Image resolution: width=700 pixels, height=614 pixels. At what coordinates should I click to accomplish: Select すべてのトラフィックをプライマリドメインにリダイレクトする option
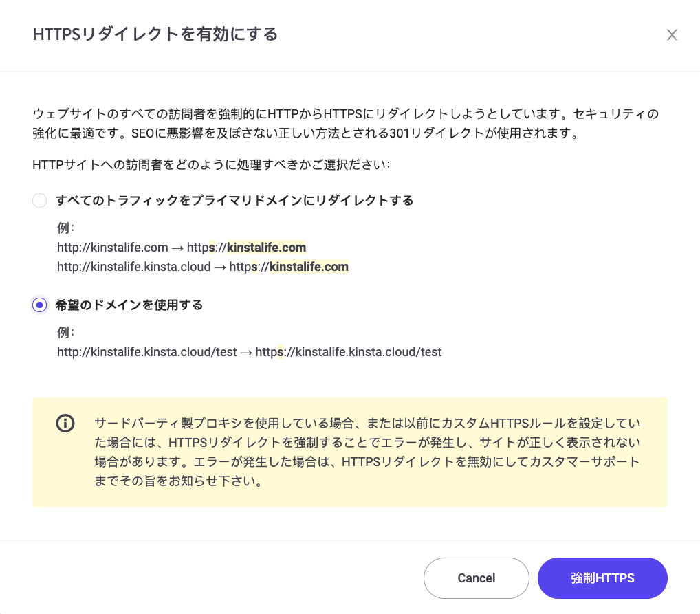pyautogui.click(x=39, y=200)
